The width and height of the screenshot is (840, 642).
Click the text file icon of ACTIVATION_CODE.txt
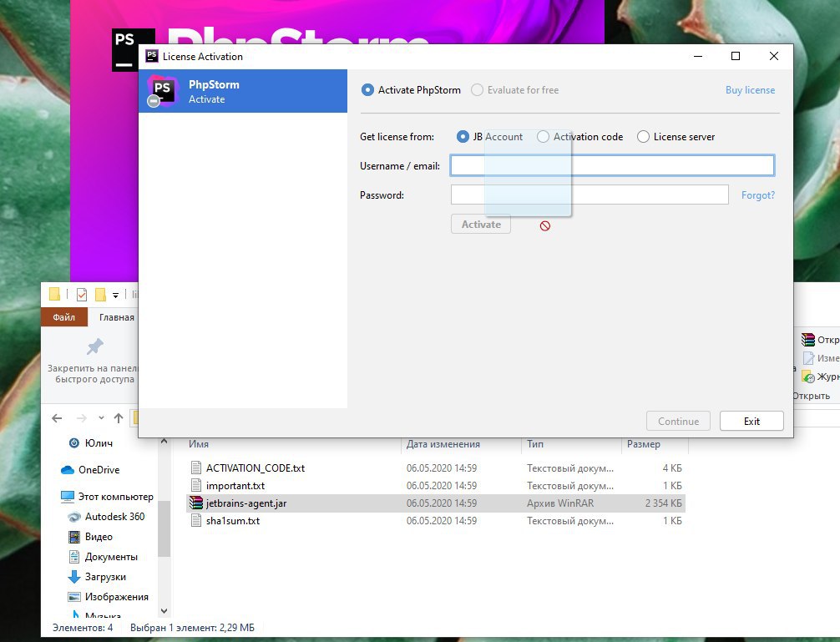[x=196, y=468]
